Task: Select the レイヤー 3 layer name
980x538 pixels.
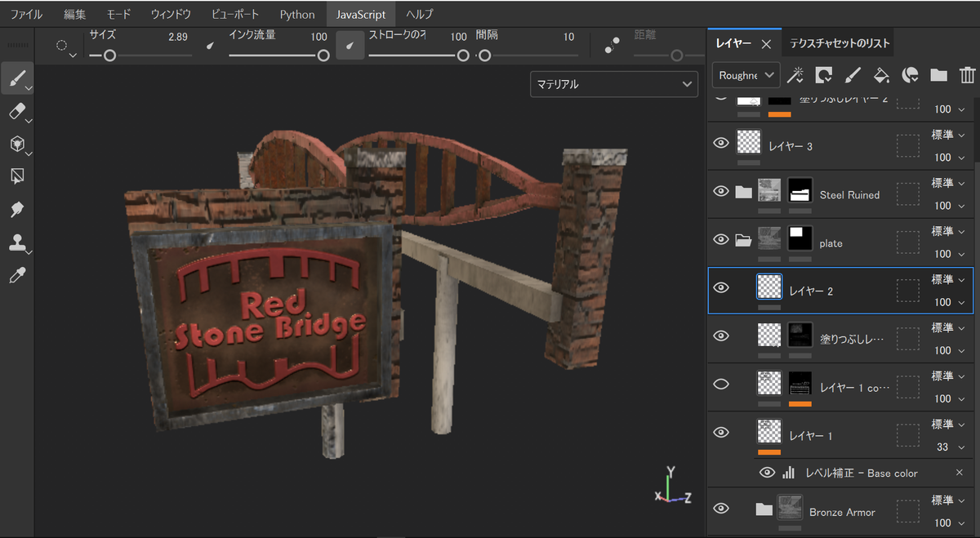Action: (791, 146)
